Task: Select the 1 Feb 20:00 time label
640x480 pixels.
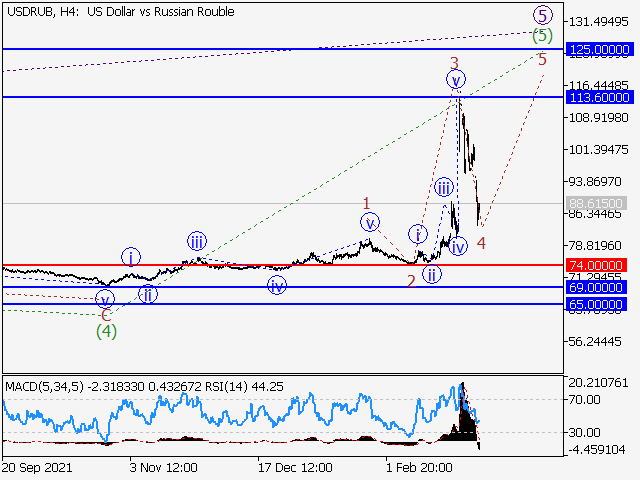Action: (x=419, y=467)
